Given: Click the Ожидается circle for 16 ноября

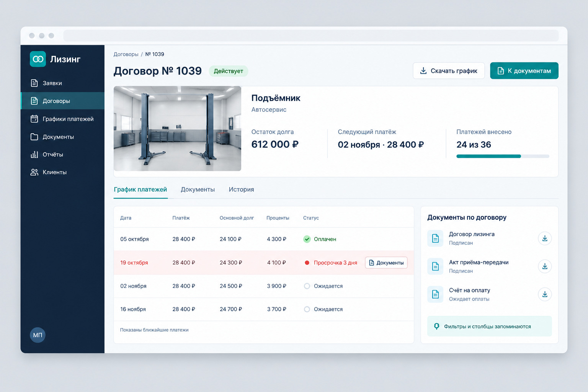Looking at the screenshot, I should [307, 309].
